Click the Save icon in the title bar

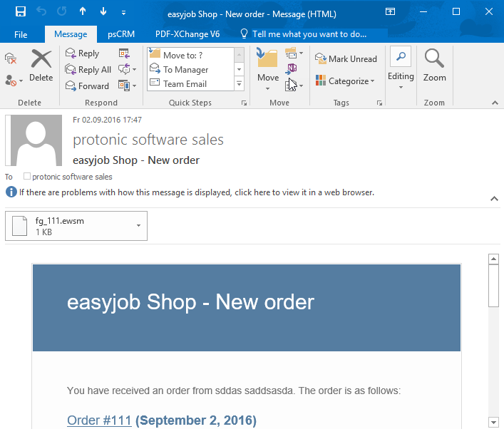coord(21,12)
